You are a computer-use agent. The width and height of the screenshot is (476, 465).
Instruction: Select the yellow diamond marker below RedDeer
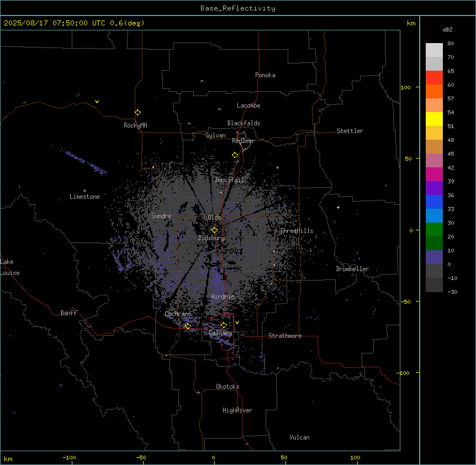[x=235, y=155]
